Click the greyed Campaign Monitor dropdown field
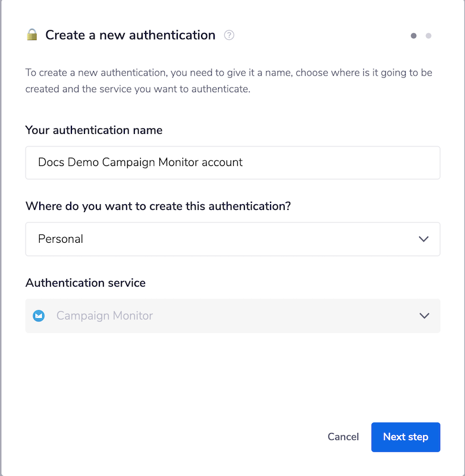Screen dimensions: 465x476 click(232, 316)
